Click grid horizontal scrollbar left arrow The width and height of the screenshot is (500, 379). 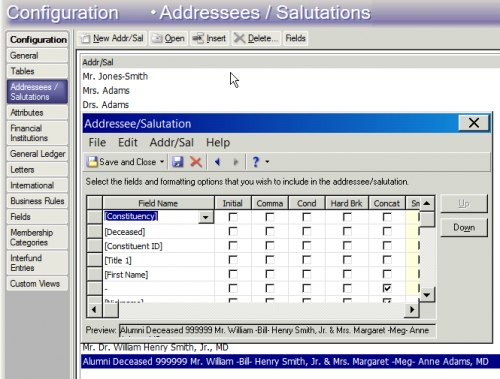click(94, 310)
